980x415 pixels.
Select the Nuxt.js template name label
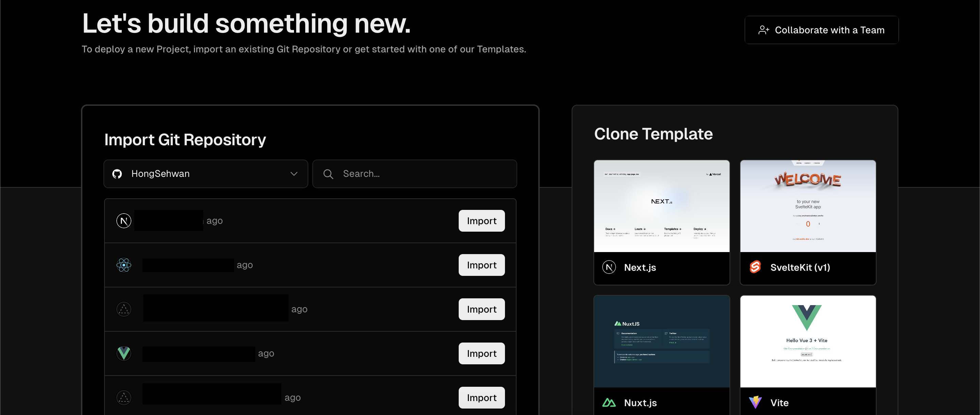[640, 403]
